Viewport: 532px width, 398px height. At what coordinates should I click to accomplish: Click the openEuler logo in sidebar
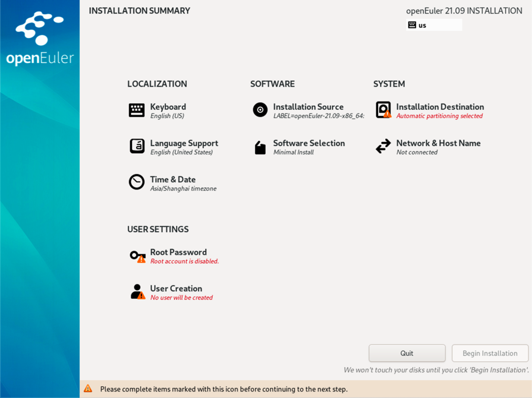(x=40, y=38)
